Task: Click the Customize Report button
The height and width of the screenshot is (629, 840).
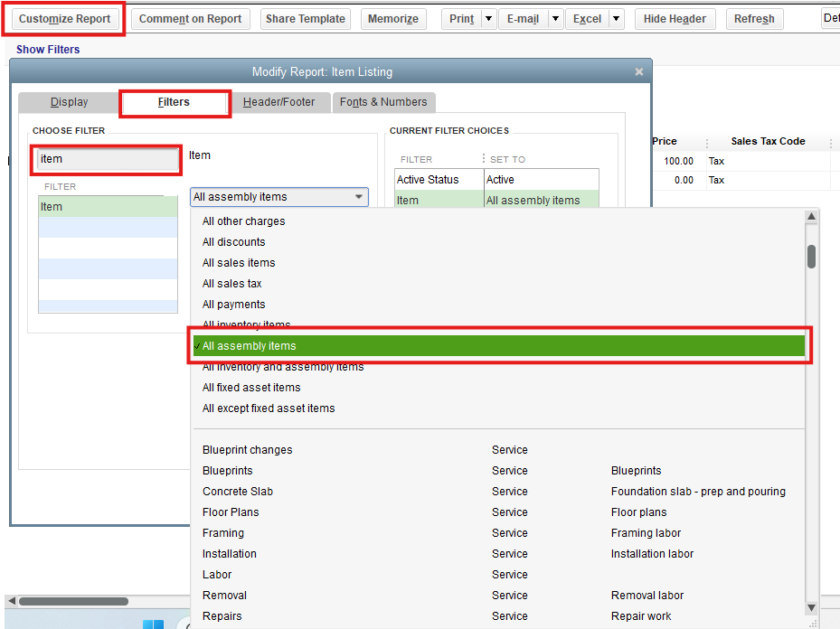Action: coord(64,19)
